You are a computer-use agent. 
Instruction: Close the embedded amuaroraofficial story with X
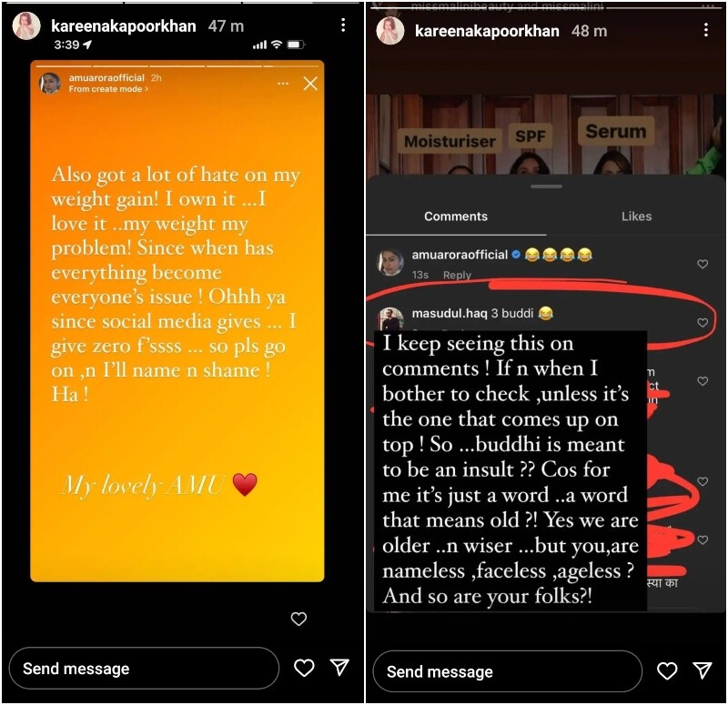310,84
